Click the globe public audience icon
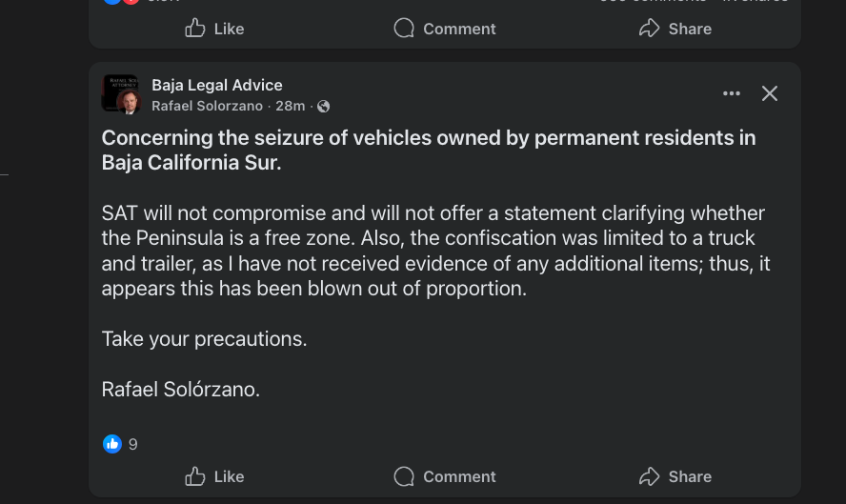846x504 pixels. (x=324, y=106)
